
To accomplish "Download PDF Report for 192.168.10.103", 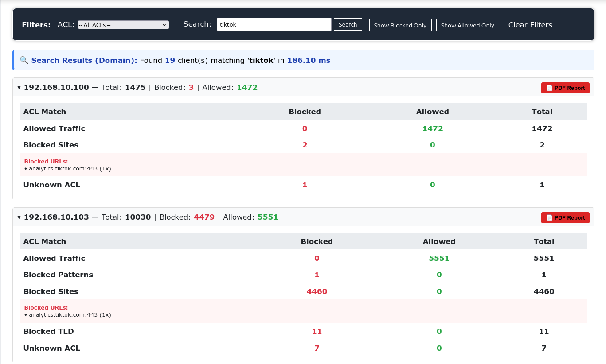I will click(x=565, y=217).
